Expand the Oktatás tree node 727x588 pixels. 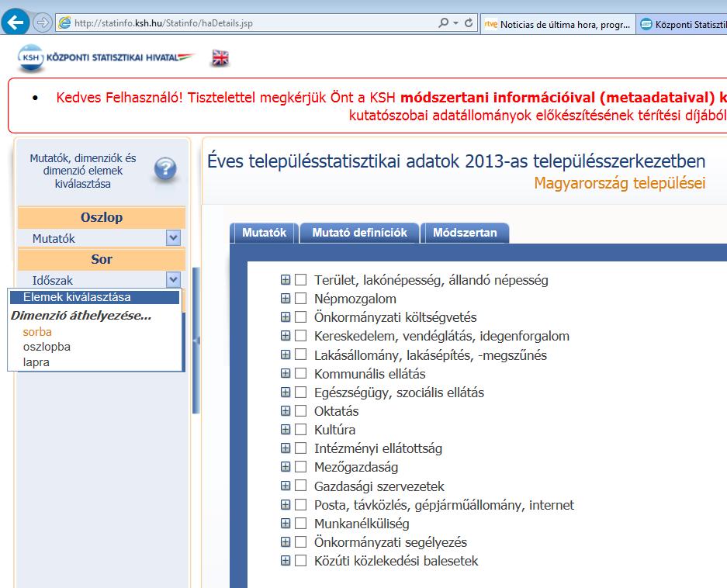[x=286, y=411]
